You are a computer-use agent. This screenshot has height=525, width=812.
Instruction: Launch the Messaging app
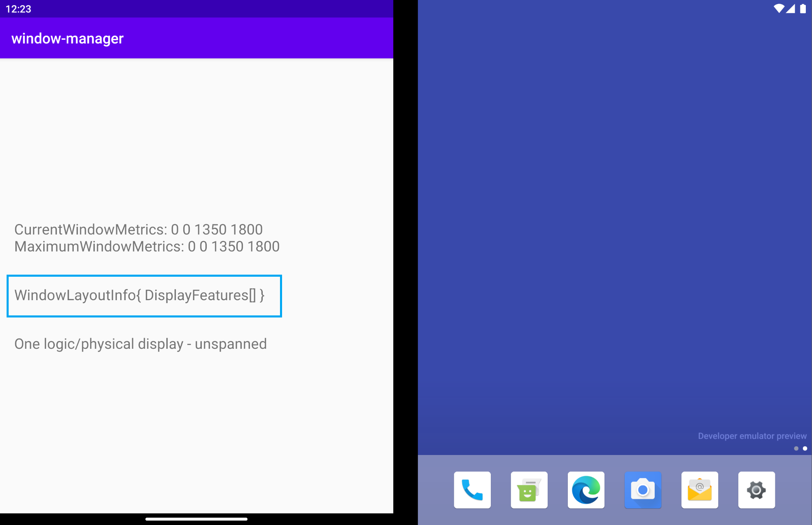click(529, 490)
